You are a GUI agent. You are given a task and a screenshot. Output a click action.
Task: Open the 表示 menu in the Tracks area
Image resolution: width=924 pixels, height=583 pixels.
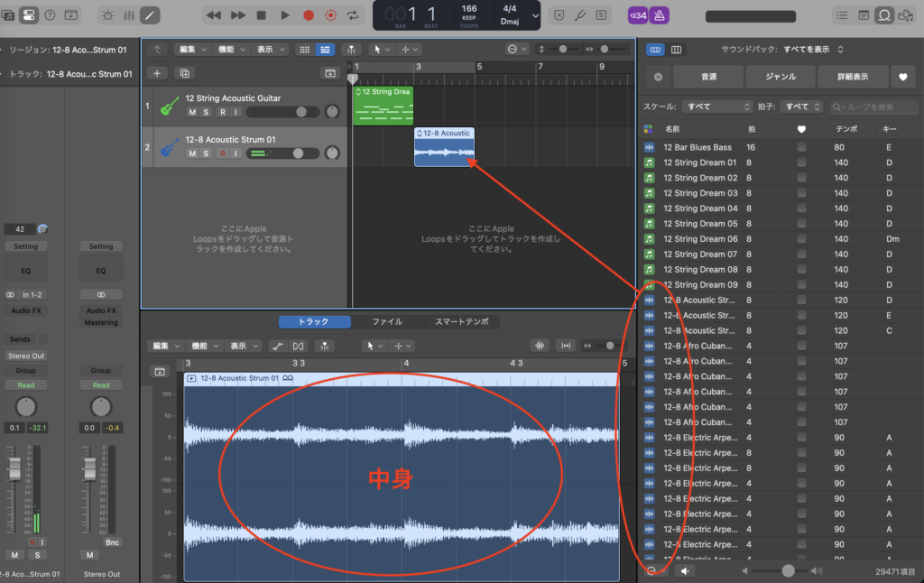[264, 50]
